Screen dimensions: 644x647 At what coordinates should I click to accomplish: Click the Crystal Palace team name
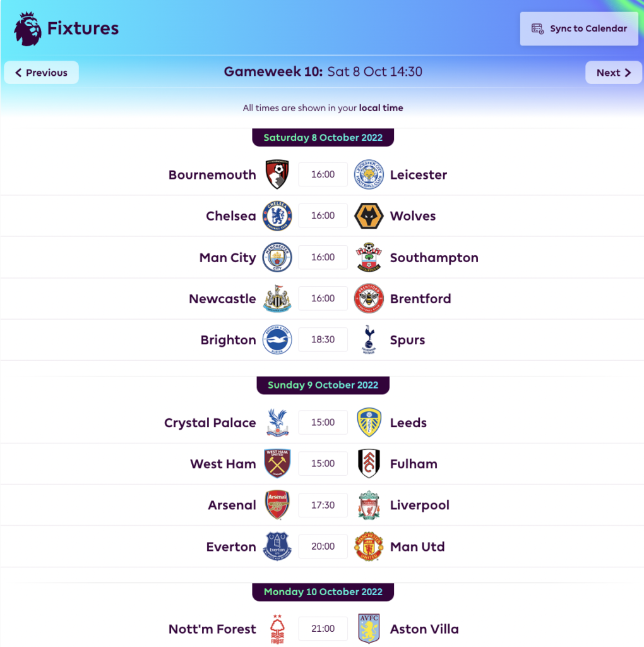[x=210, y=423]
